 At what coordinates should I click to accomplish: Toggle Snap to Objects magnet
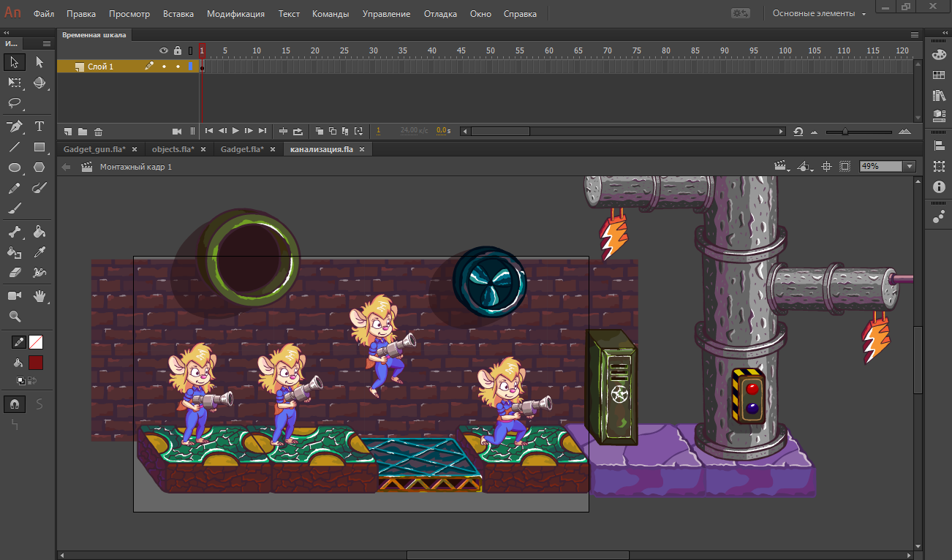pyautogui.click(x=15, y=404)
